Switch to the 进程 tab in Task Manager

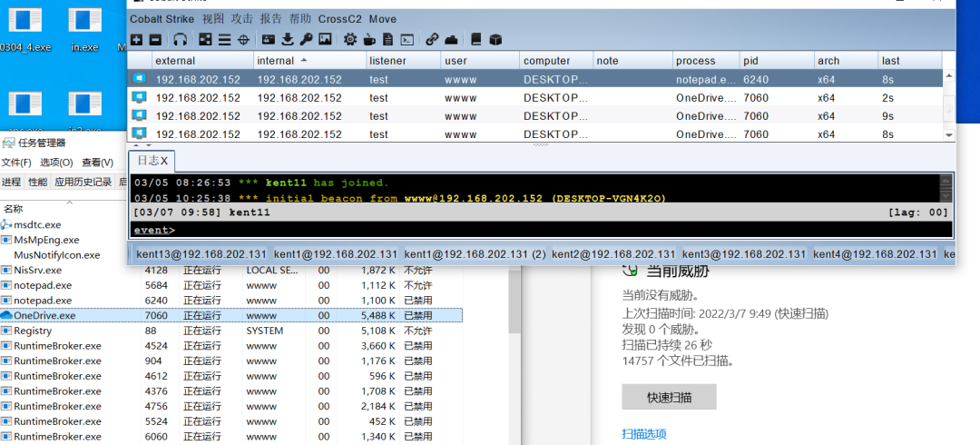[11, 183]
